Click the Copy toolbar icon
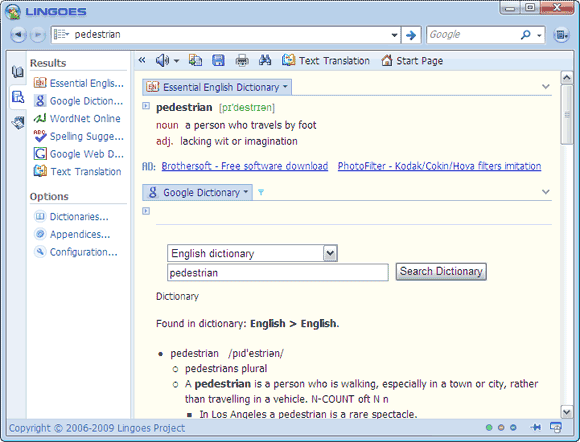This screenshot has height=442, width=580. [x=195, y=60]
